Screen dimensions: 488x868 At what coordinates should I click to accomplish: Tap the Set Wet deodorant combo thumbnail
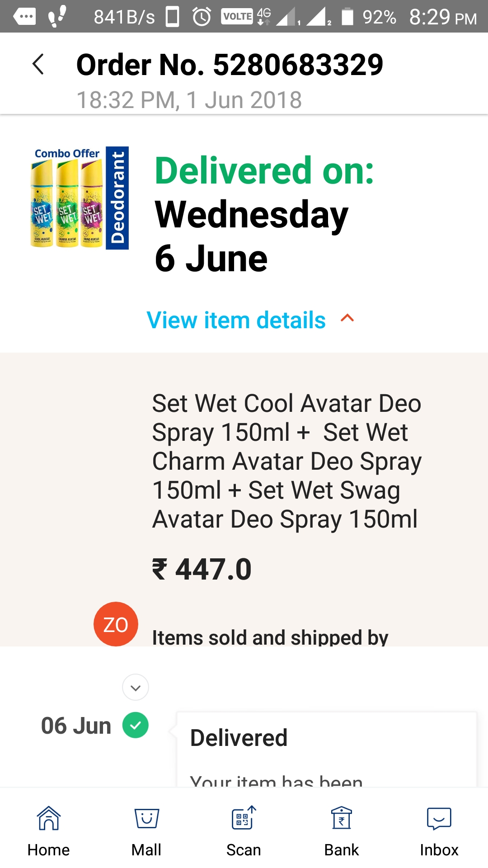point(80,198)
